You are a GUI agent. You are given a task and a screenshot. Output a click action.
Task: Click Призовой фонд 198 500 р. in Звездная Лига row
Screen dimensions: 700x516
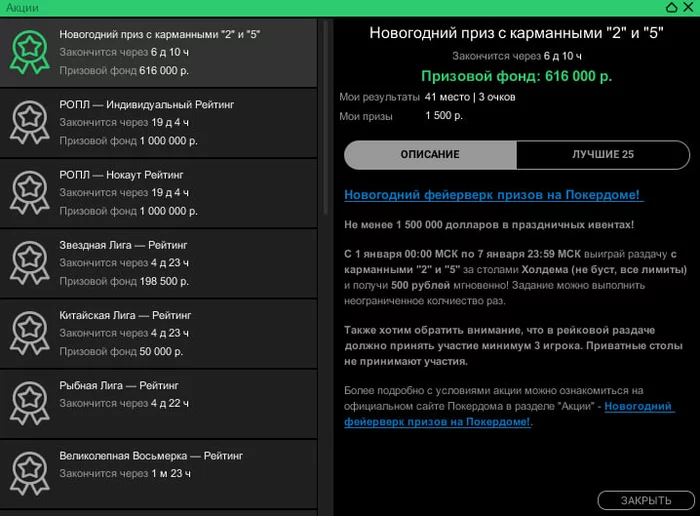(124, 281)
